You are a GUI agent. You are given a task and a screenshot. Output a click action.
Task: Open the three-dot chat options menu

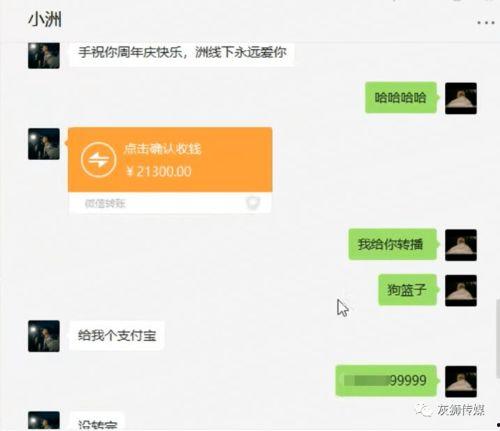coord(485,23)
